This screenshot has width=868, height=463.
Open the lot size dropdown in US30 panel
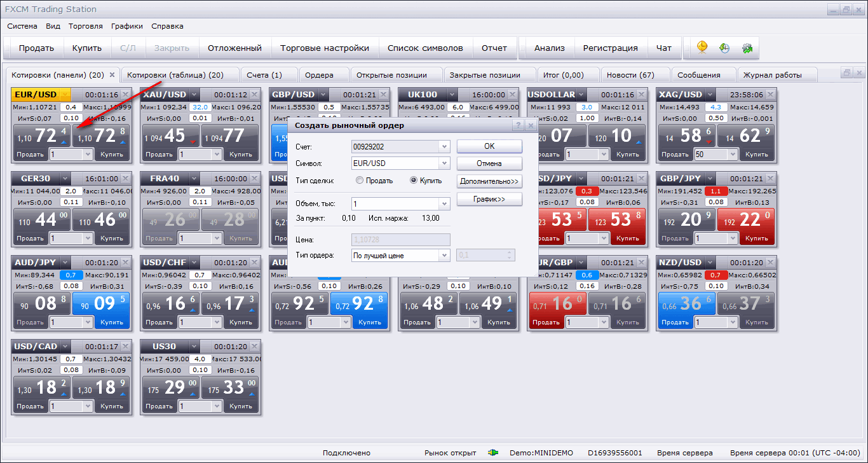coord(218,406)
